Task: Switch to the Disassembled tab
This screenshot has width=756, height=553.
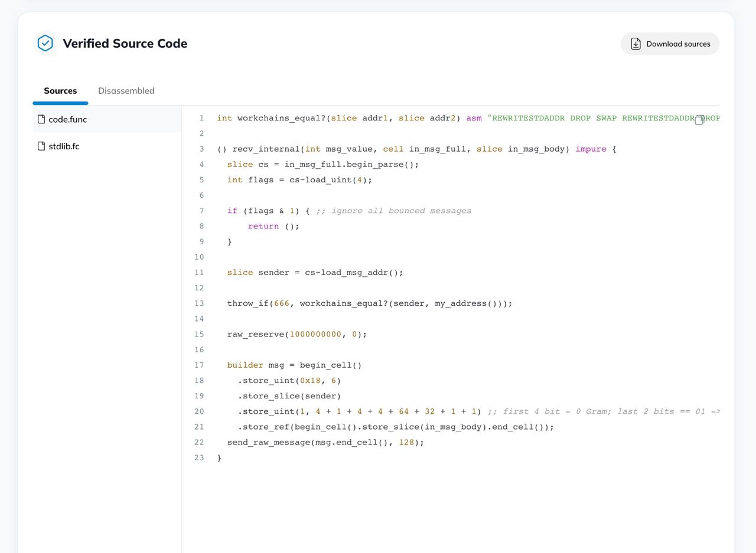Action: (x=126, y=91)
